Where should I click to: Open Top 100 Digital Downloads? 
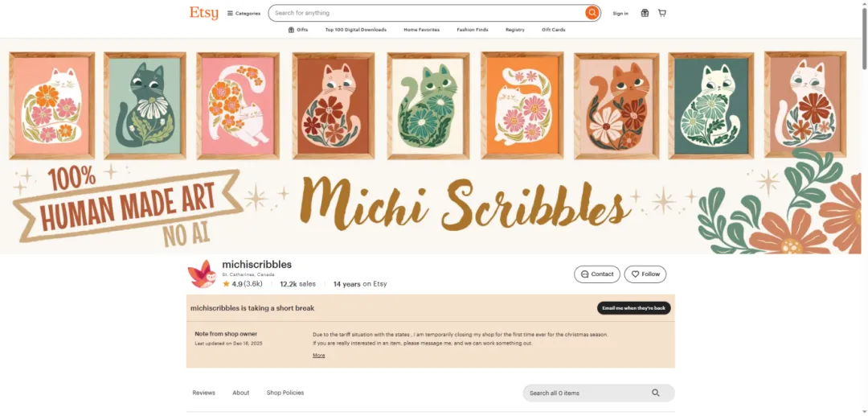click(355, 30)
